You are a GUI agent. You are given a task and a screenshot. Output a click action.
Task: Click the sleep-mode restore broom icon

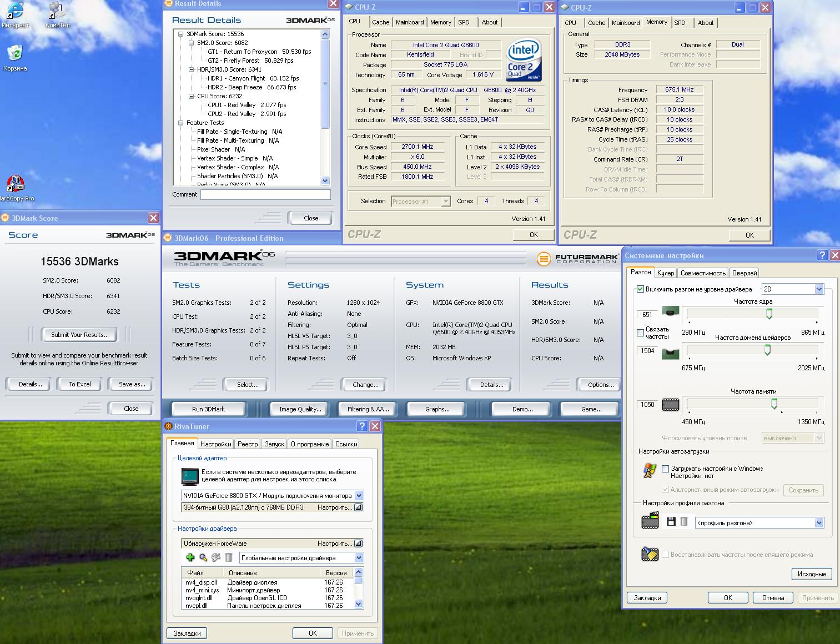click(x=649, y=554)
